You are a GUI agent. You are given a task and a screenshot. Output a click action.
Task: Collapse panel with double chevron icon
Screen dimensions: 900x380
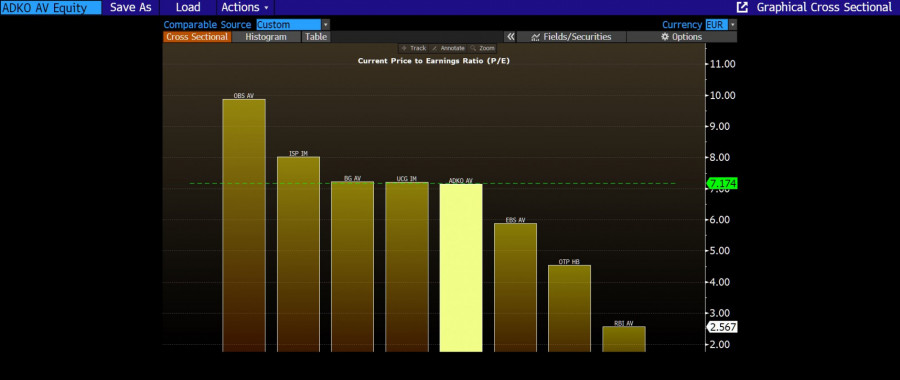point(510,37)
